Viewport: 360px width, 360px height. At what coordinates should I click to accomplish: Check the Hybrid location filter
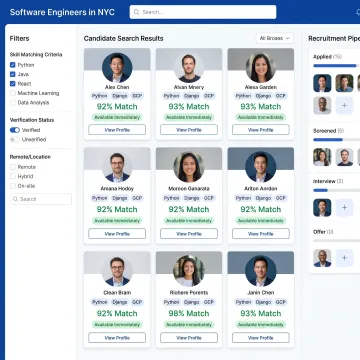pyautogui.click(x=13, y=176)
